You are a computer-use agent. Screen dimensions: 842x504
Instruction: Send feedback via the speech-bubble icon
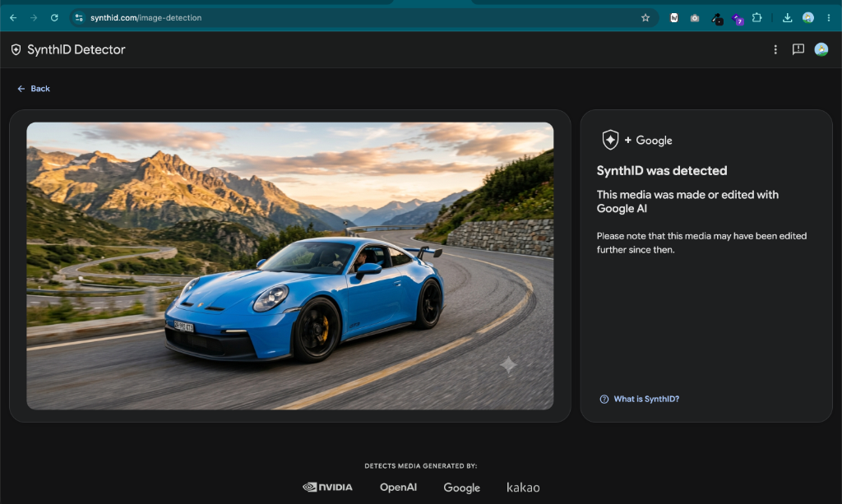point(798,49)
